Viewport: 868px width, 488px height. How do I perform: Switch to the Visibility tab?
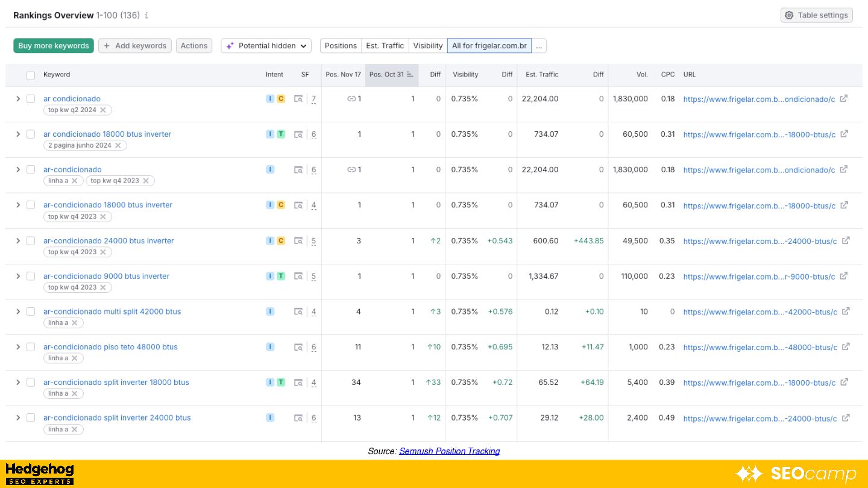click(428, 46)
